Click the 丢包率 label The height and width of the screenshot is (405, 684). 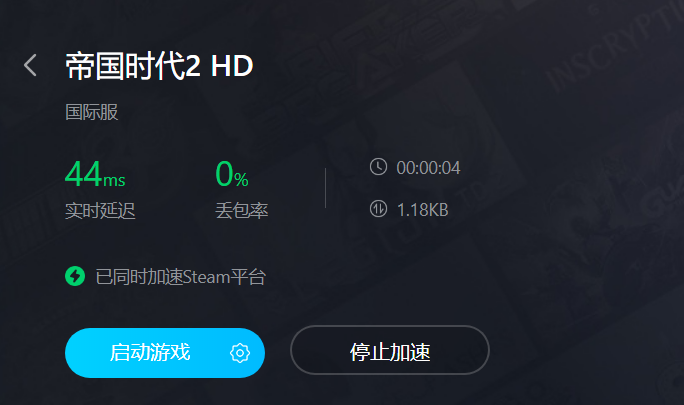click(241, 211)
